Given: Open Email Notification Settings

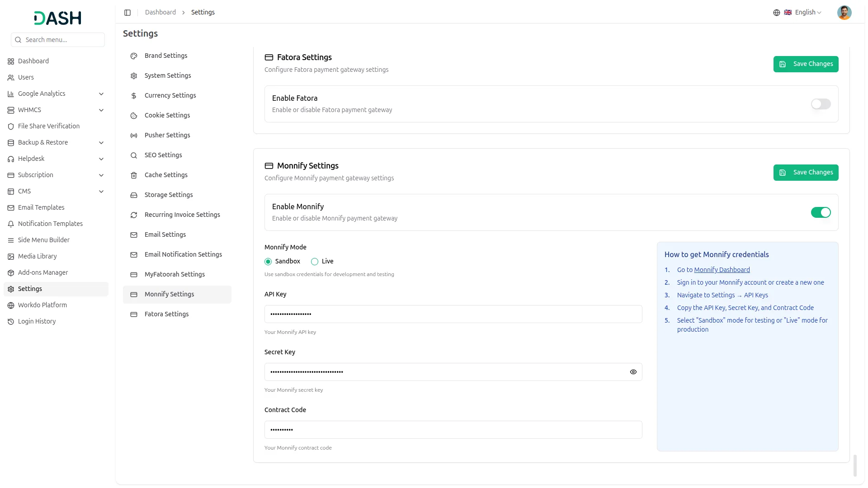Looking at the screenshot, I should pyautogui.click(x=177, y=254).
